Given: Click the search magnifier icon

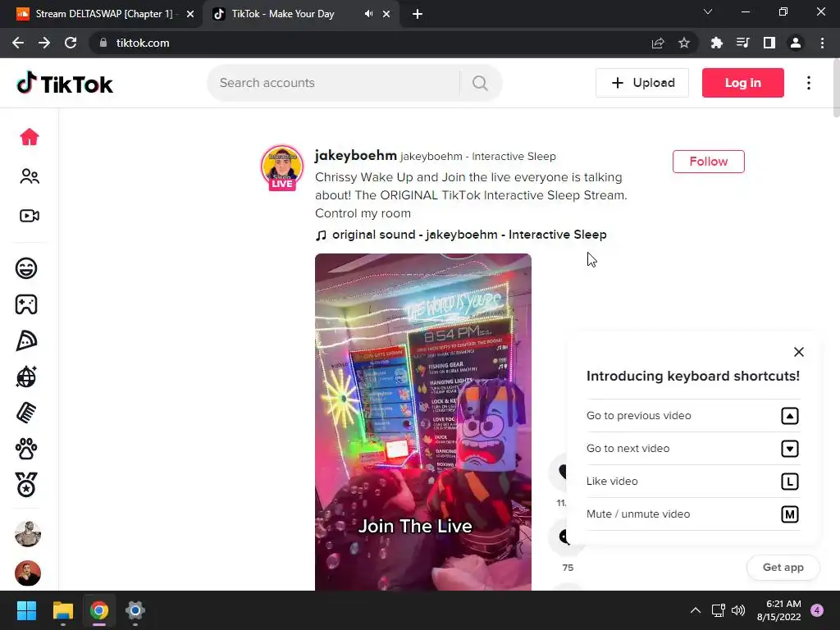Looking at the screenshot, I should (x=480, y=83).
